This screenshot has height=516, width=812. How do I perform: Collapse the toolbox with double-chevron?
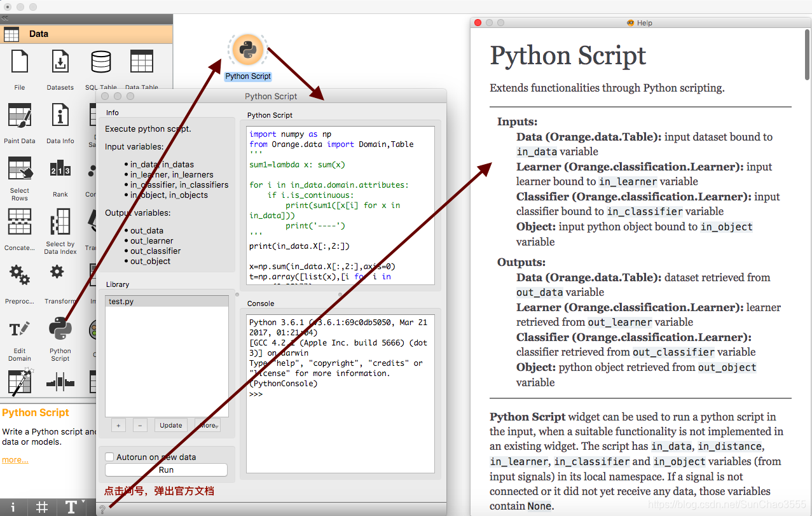[6, 18]
